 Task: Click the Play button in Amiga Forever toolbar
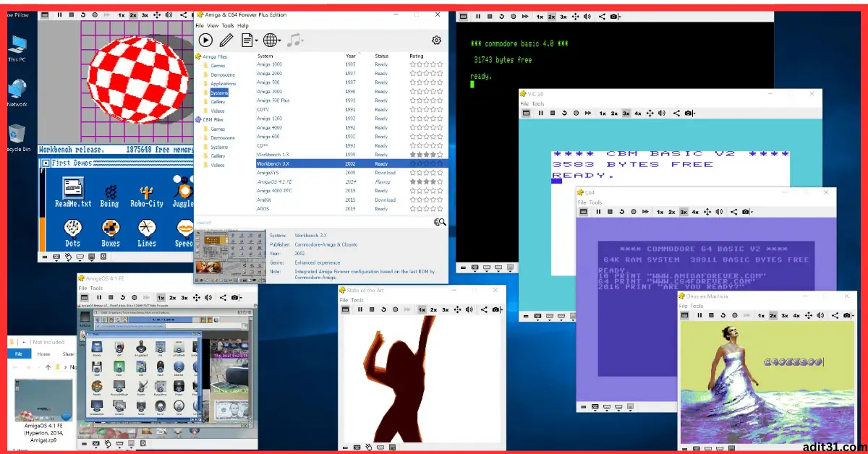[205, 40]
